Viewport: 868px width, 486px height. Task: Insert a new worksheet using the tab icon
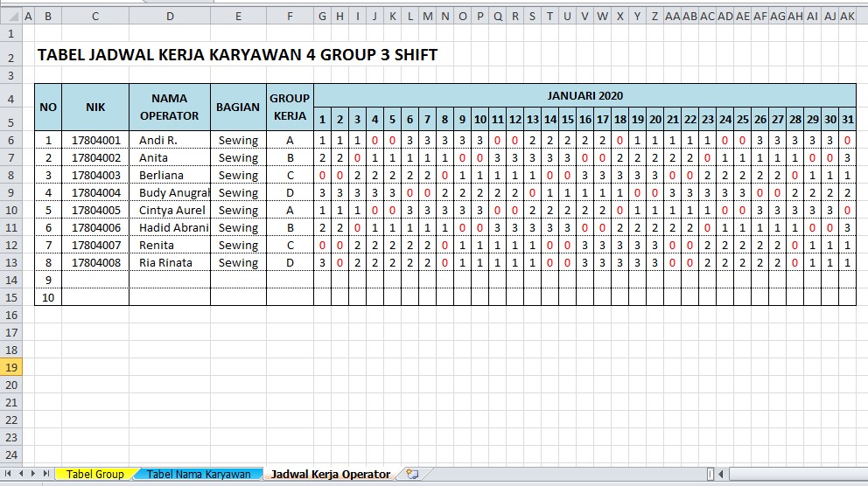point(412,474)
